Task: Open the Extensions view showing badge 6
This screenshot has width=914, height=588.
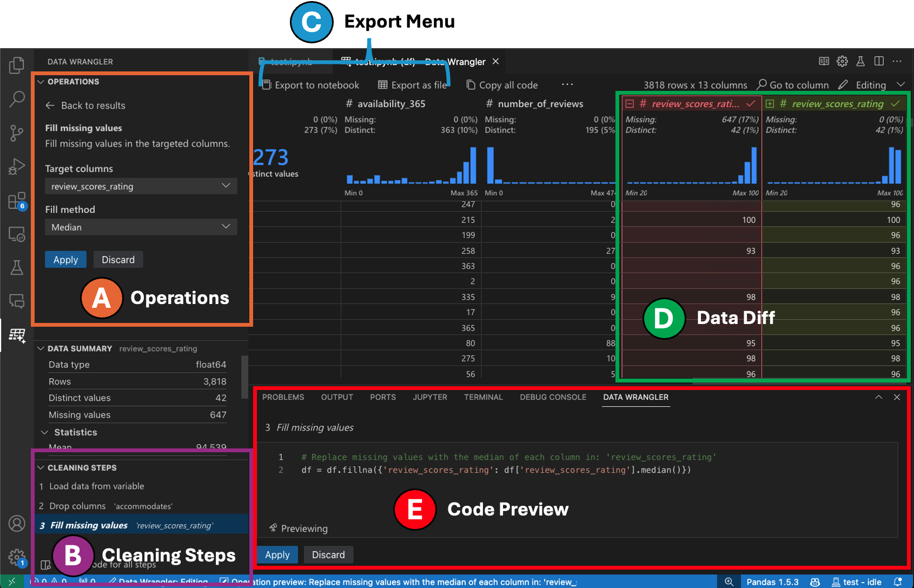Action: coord(17,200)
